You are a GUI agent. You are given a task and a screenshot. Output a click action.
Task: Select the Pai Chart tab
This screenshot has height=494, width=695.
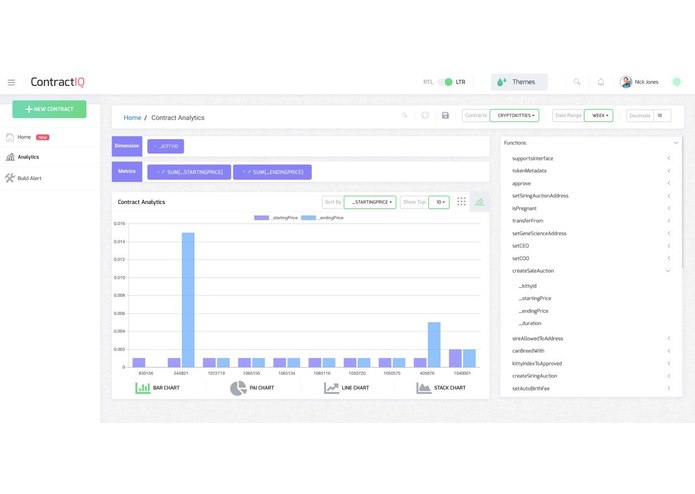(x=252, y=388)
